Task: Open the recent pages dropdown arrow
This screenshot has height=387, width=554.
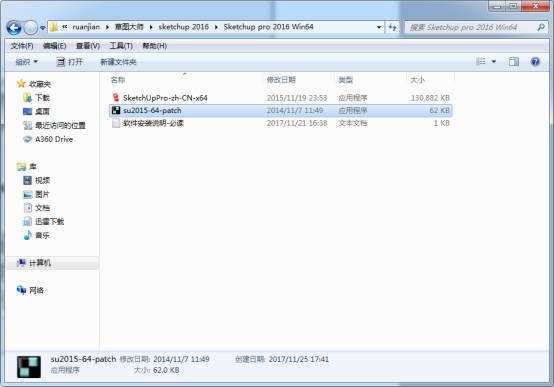Action: point(42,28)
